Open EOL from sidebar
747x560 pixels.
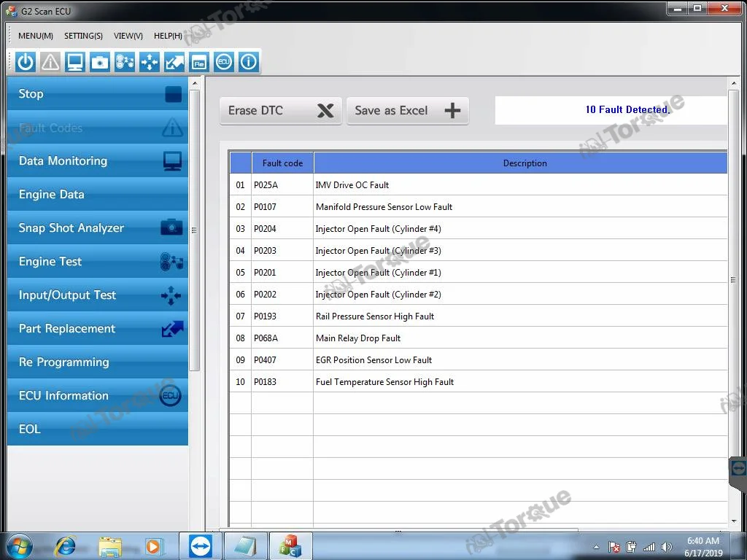tap(98, 429)
